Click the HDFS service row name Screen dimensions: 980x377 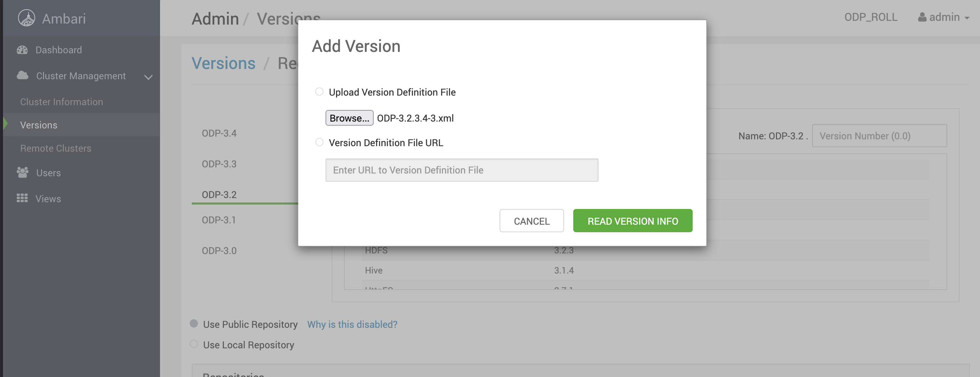point(376,250)
